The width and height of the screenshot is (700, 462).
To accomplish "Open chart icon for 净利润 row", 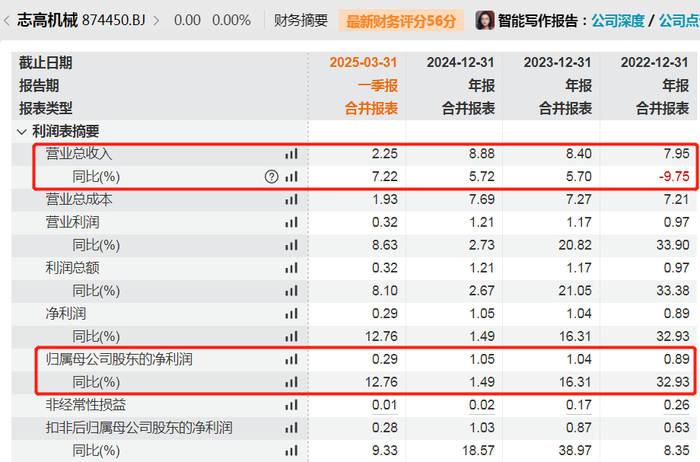I will (x=292, y=314).
